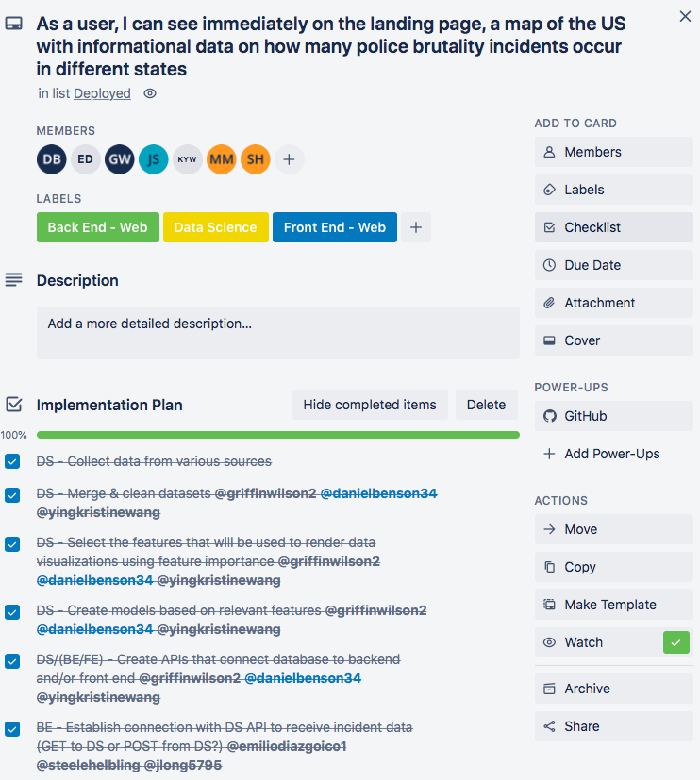The width and height of the screenshot is (700, 780).
Task: Click the watching eye icon near Deployed
Action: 150,93
